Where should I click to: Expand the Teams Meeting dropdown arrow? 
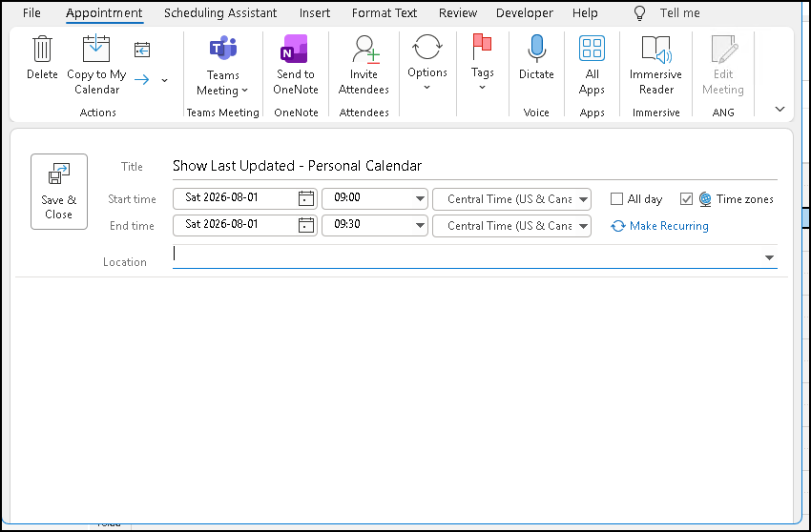pyautogui.click(x=244, y=91)
